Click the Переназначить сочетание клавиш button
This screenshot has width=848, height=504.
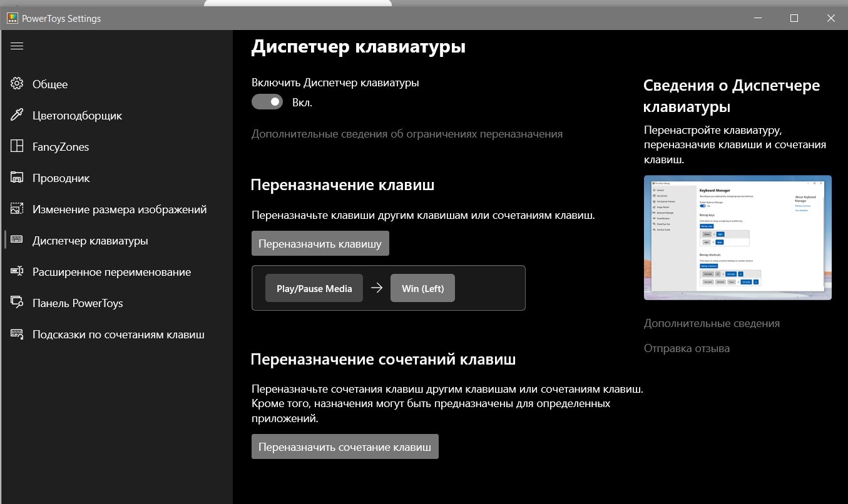345,446
